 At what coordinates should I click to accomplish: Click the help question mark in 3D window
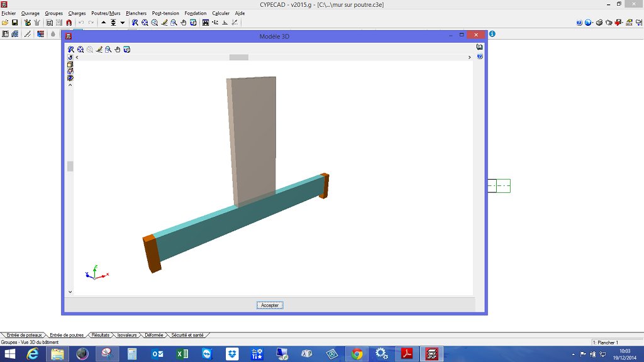[x=480, y=56]
